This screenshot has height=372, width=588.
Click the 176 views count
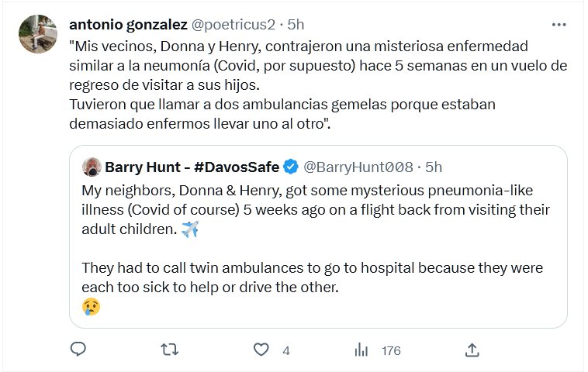coord(391,350)
